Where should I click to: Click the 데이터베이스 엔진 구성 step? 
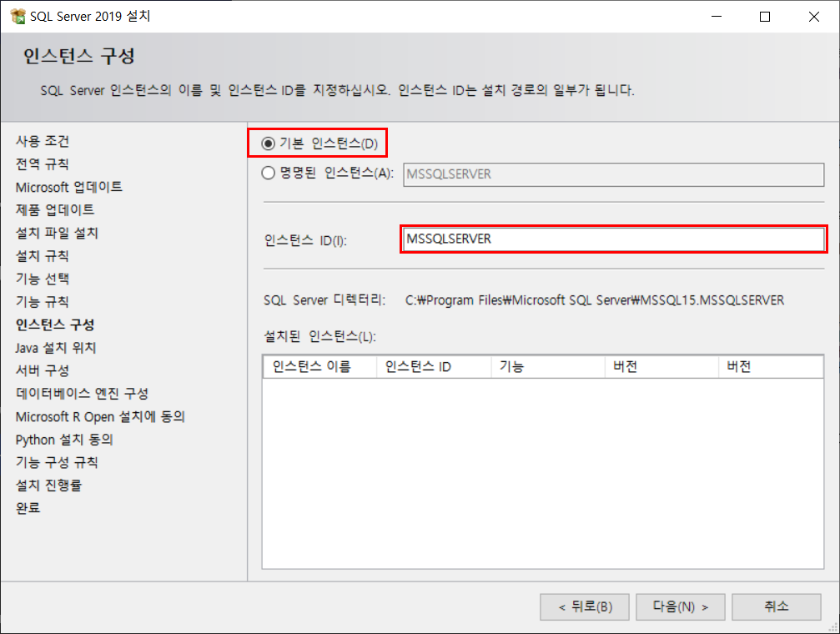[82, 394]
